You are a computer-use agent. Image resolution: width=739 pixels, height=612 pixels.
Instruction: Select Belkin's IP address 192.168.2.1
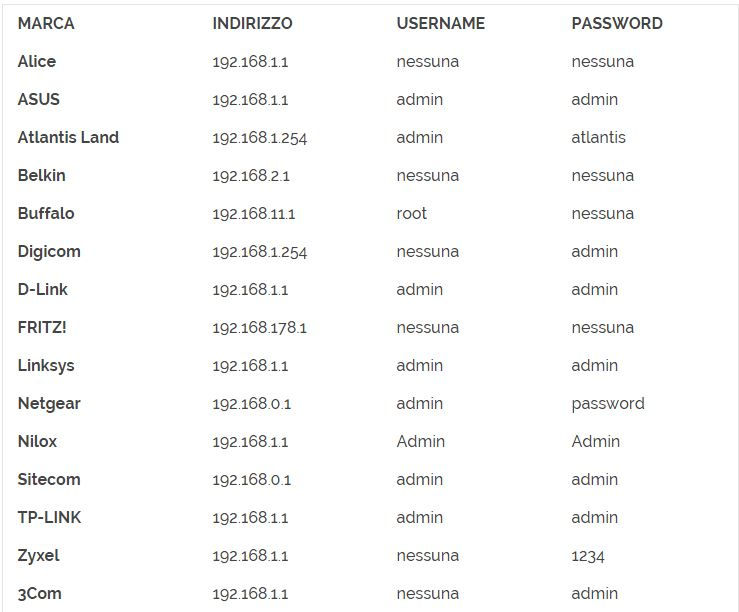[x=251, y=176]
